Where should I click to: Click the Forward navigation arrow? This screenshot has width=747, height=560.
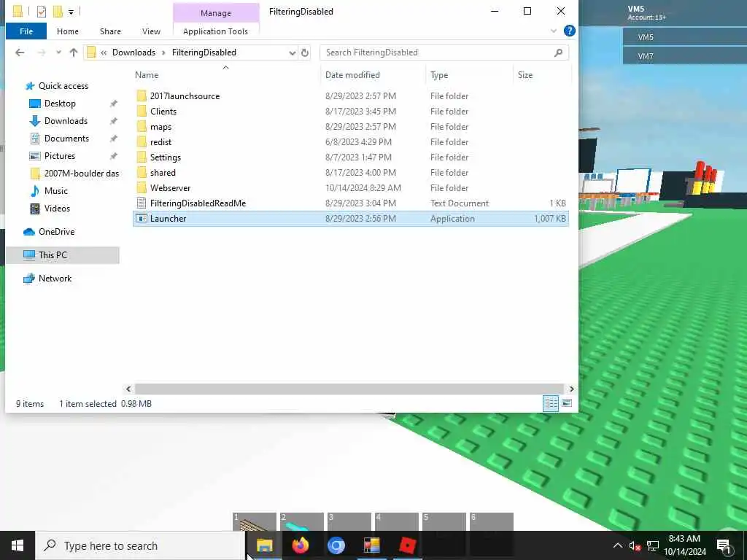point(42,52)
